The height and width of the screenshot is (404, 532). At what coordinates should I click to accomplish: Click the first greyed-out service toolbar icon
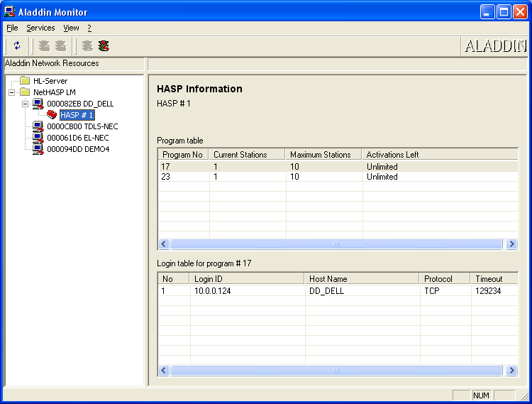click(x=45, y=46)
